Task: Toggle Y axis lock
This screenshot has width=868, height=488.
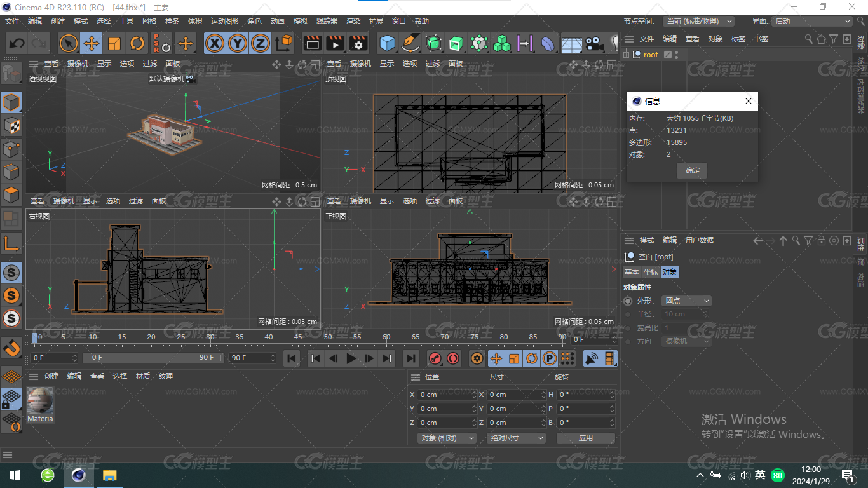Action: point(238,43)
